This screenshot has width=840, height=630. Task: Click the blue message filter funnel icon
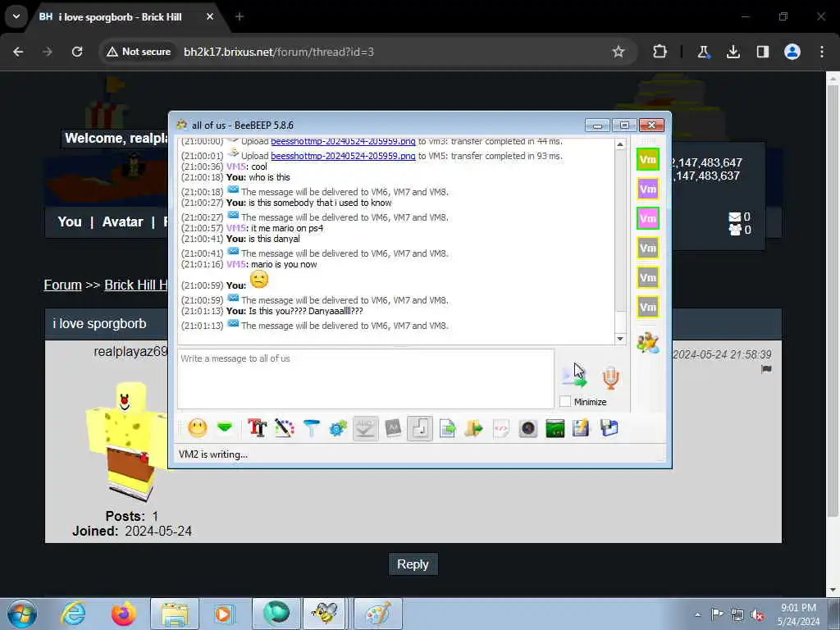311,428
